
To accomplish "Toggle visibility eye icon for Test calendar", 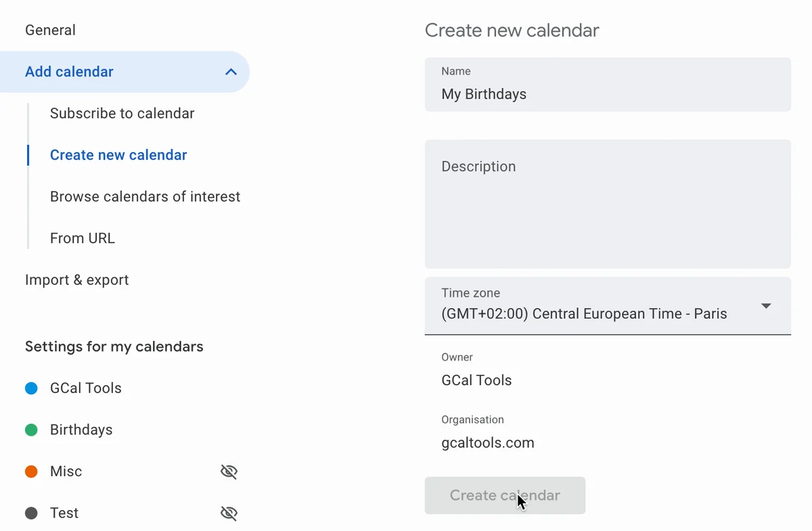I will pos(229,513).
